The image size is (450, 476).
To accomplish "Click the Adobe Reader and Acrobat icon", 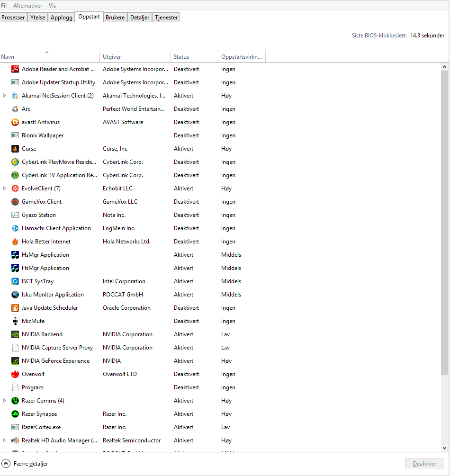I will (15, 69).
